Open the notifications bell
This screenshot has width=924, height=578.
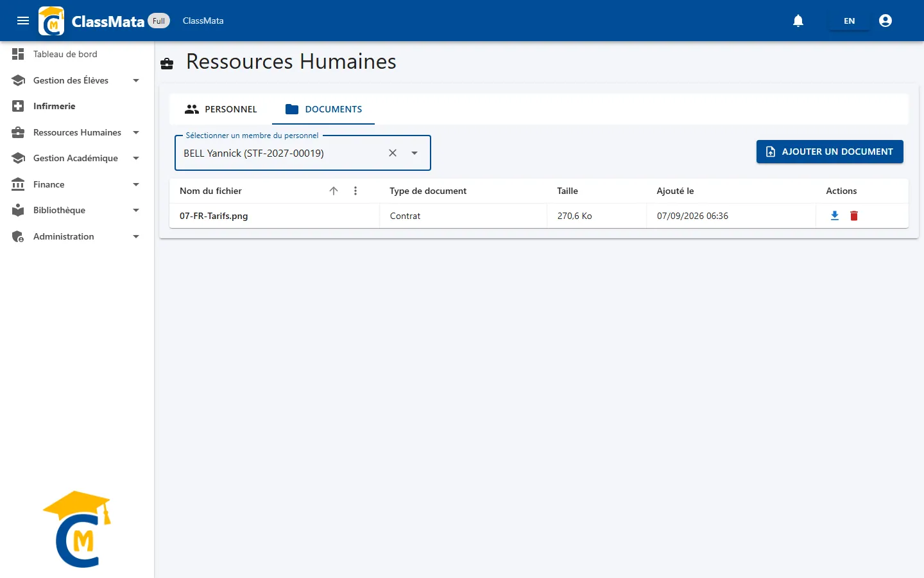point(798,21)
